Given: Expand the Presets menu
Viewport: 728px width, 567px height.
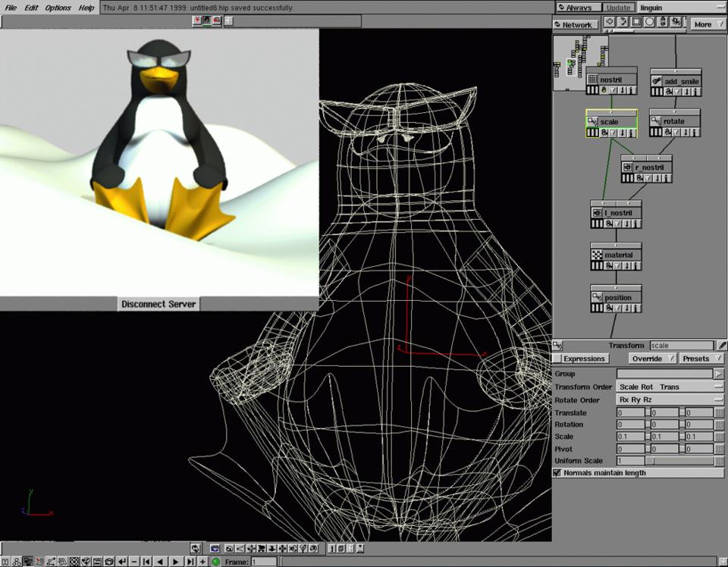Looking at the screenshot, I should pos(700,359).
